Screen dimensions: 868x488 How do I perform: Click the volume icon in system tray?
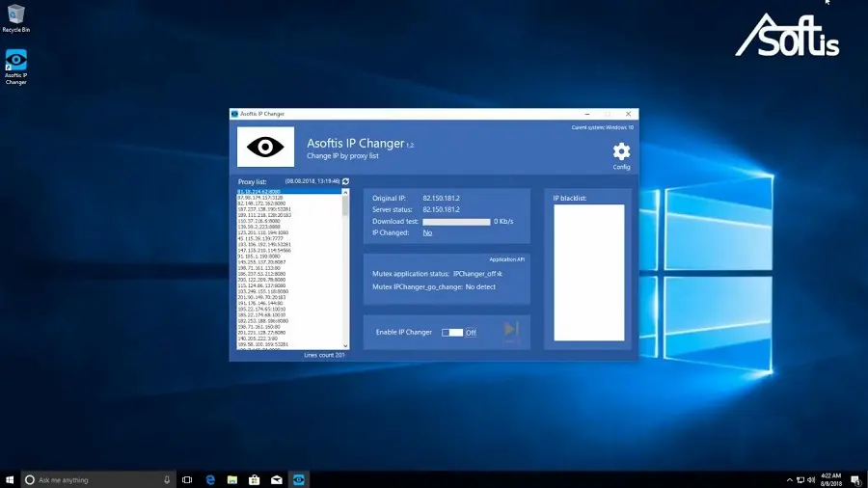(811, 479)
